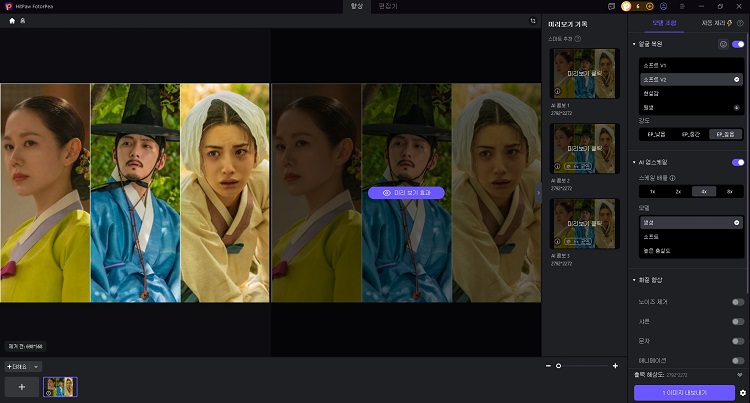This screenshot has height=403, width=750.
Task: Click the 미리 보기 효과 button
Action: 406,193
